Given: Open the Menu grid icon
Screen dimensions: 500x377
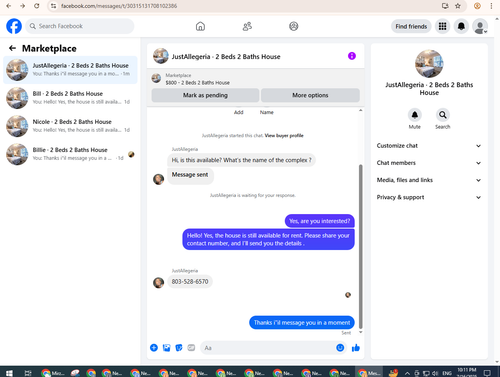Looking at the screenshot, I should [x=442, y=26].
